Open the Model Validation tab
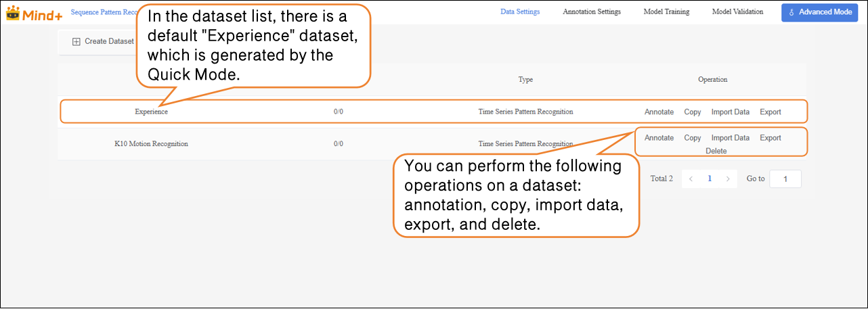The height and width of the screenshot is (309, 868). [737, 11]
